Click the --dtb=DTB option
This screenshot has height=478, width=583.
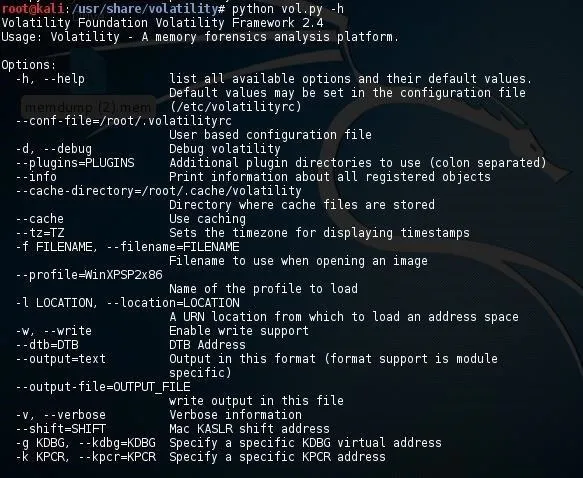click(x=47, y=345)
